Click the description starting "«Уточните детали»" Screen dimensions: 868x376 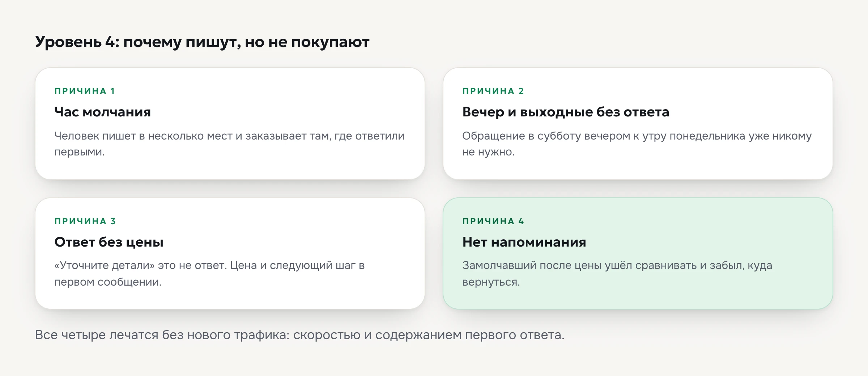[209, 273]
